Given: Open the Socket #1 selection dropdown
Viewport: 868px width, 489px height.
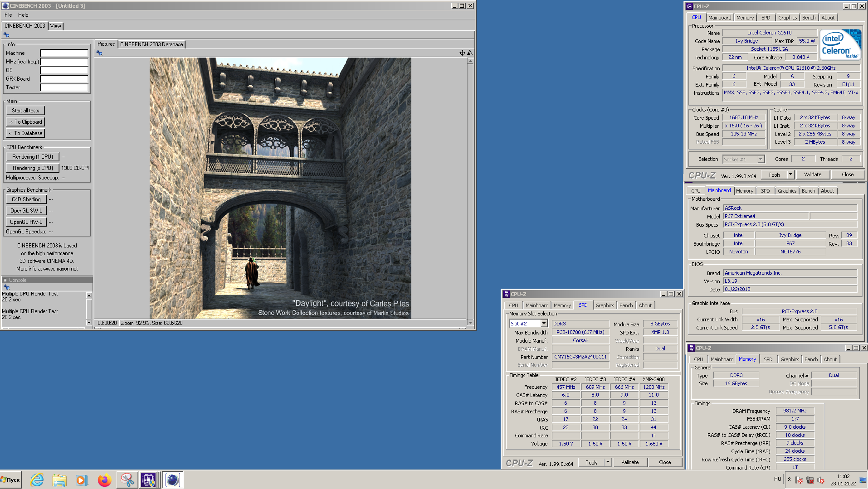Looking at the screenshot, I should coord(761,159).
